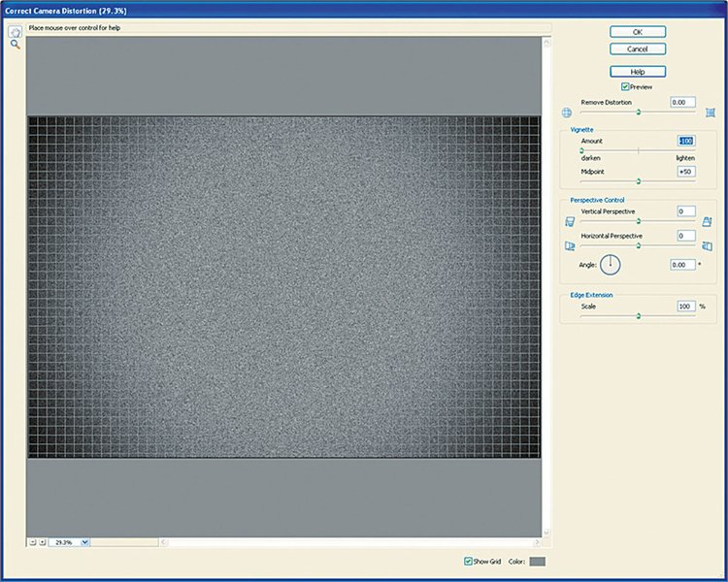Click the Scale percent value field
The width and height of the screenshot is (728, 582).
(686, 307)
